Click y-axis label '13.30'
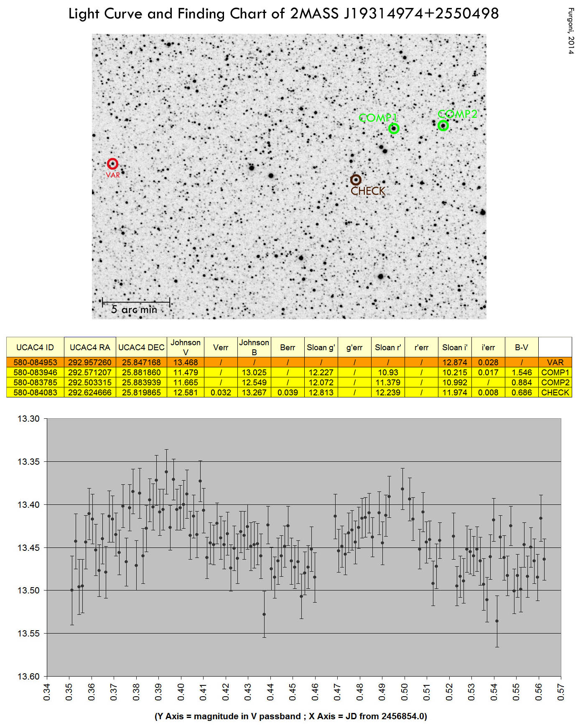 pos(28,419)
